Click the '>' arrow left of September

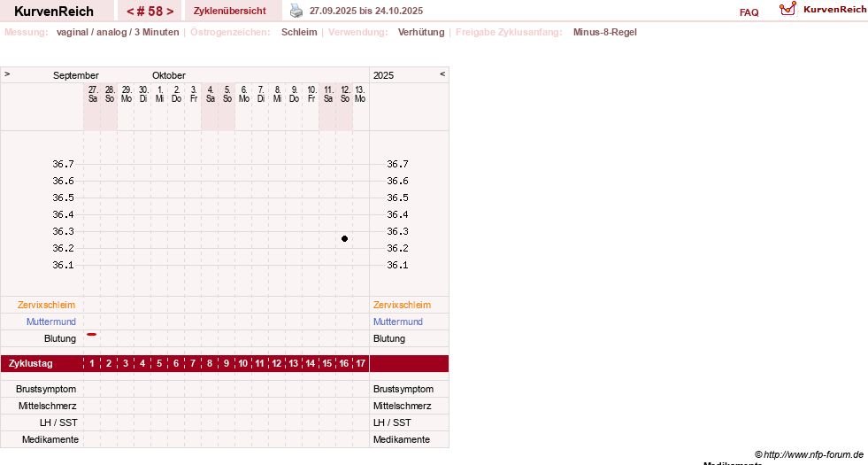(7, 74)
